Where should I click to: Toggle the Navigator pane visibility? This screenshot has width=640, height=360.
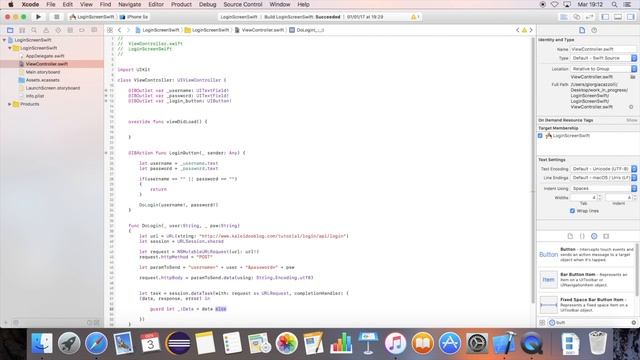click(605, 17)
